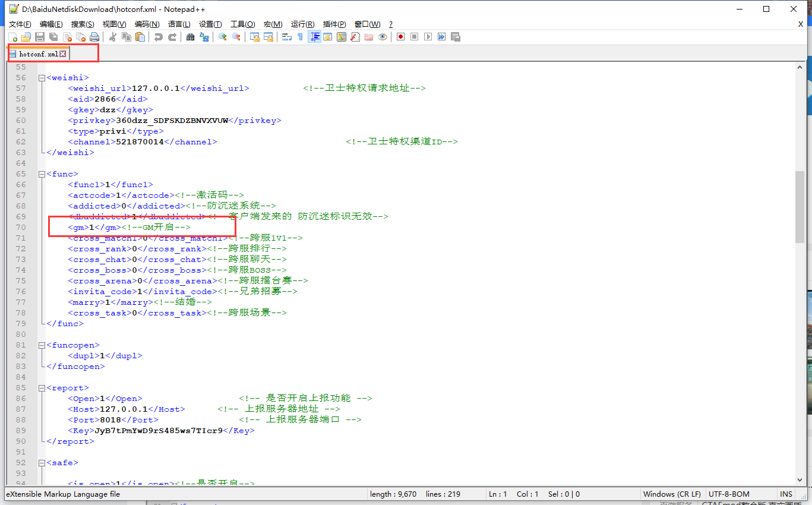Open the 设置(T) menu
The height and width of the screenshot is (505, 812).
coord(210,24)
